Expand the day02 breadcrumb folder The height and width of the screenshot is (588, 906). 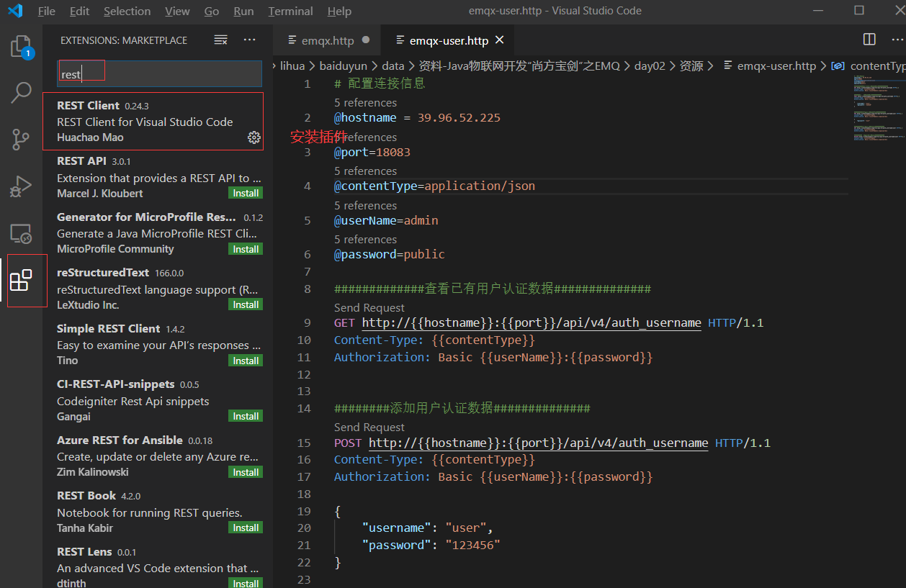pyautogui.click(x=649, y=65)
